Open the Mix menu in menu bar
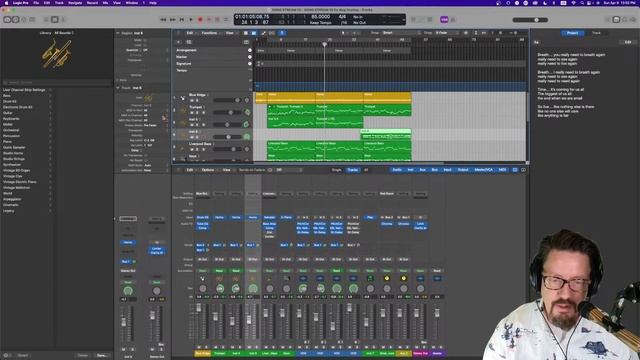This screenshot has height=360, width=640. pyautogui.click(x=105, y=3)
